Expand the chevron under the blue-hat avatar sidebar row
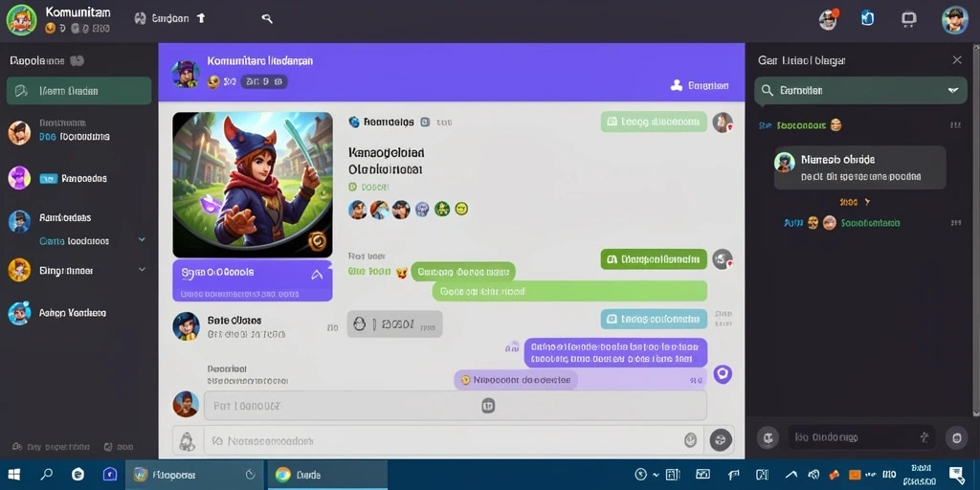 (142, 239)
